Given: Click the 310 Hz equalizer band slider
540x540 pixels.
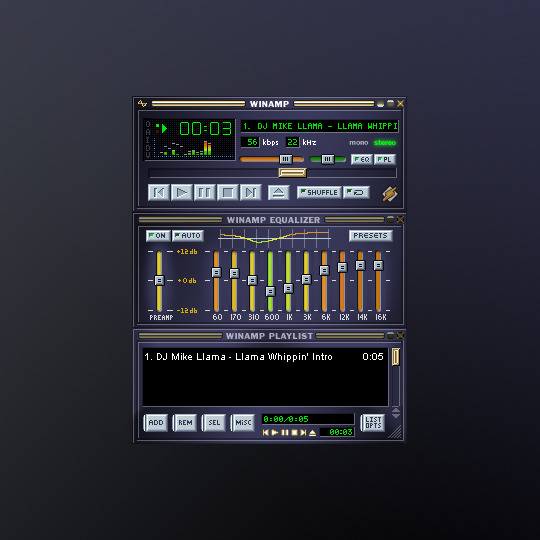Looking at the screenshot, I should (252, 280).
